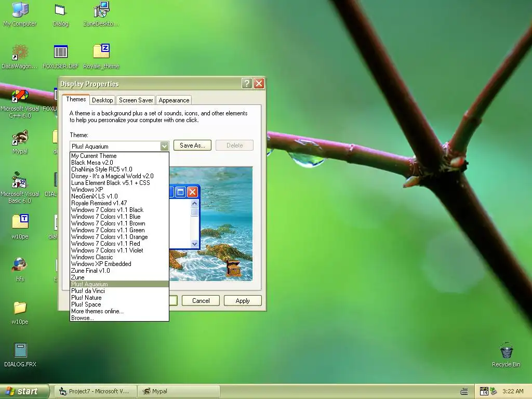Open the Appearance tab
The height and width of the screenshot is (399, 532).
click(x=174, y=100)
